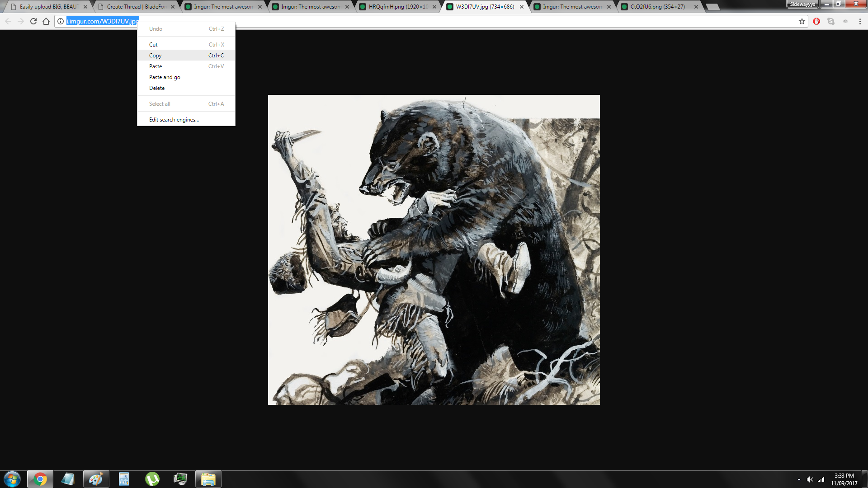Close the W3Dl7UV.jpg tab
This screenshot has width=868, height=488.
click(x=522, y=7)
